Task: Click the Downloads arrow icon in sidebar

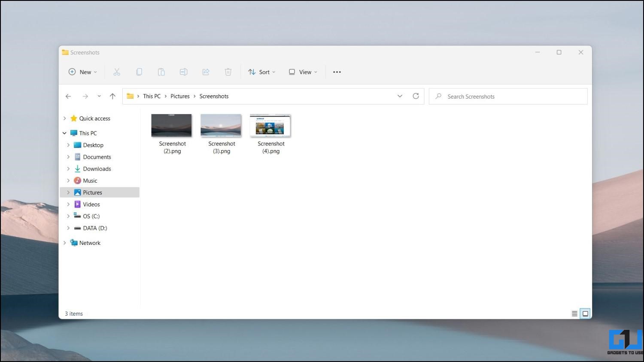Action: [x=77, y=169]
